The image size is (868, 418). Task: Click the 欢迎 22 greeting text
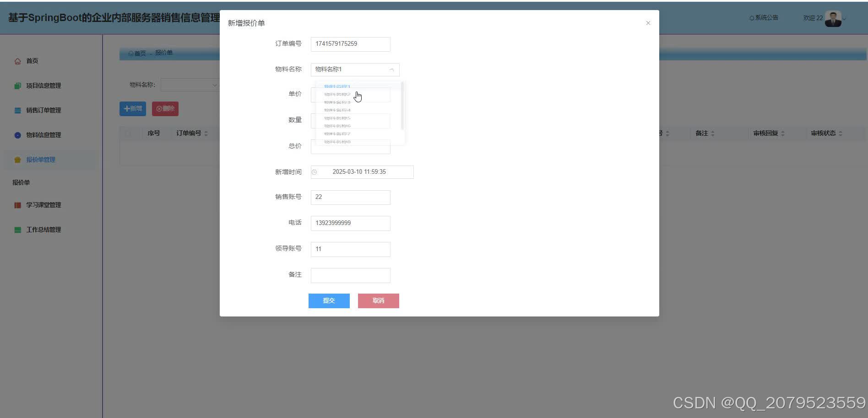(813, 18)
